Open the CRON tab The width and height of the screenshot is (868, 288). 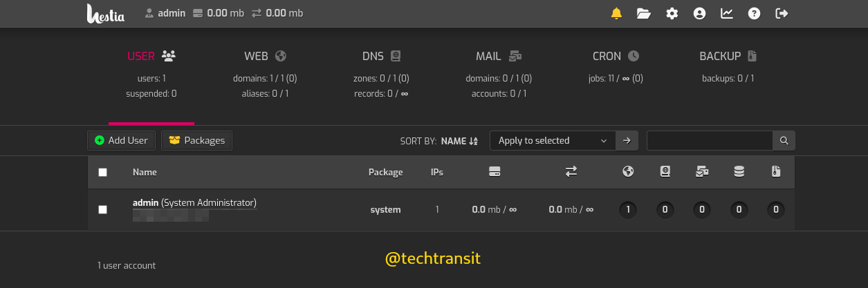click(x=616, y=57)
